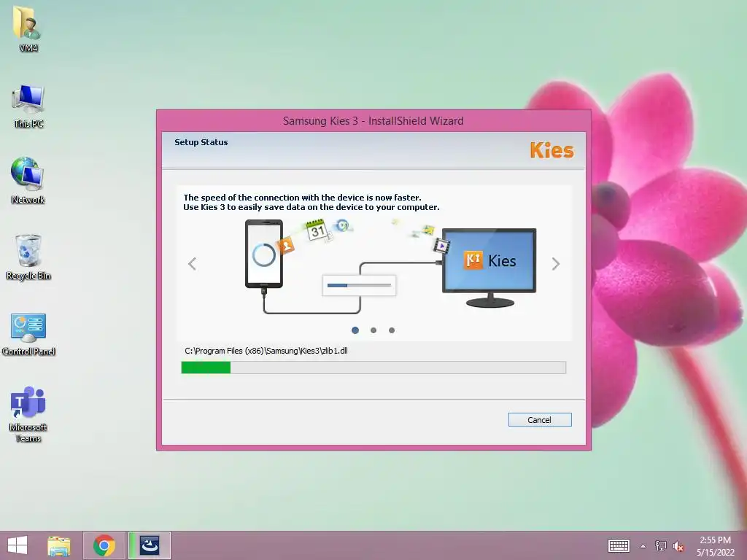Select the second slide indicator dot
The height and width of the screenshot is (560, 747).
[373, 330]
